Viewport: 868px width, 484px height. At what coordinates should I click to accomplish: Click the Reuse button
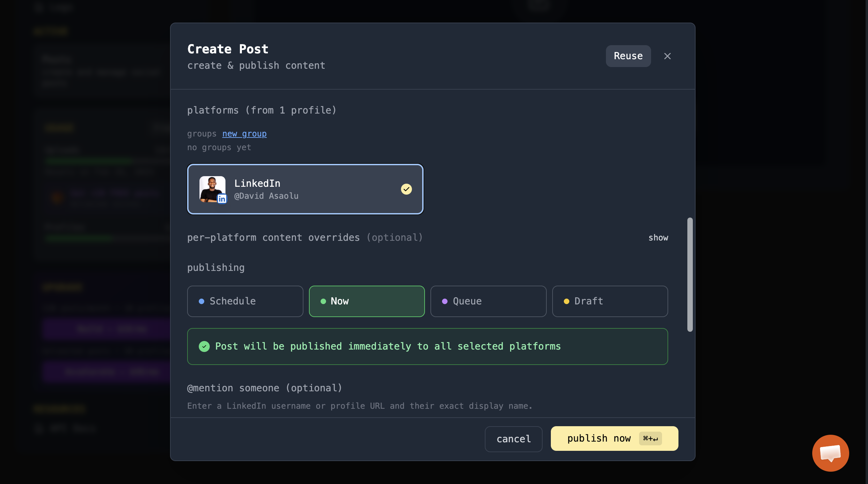[628, 56]
